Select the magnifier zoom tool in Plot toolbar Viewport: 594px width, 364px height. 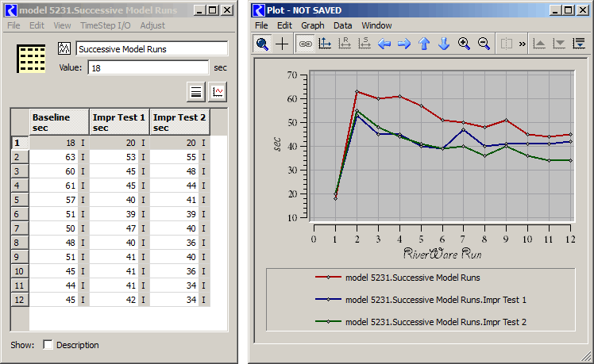click(262, 44)
